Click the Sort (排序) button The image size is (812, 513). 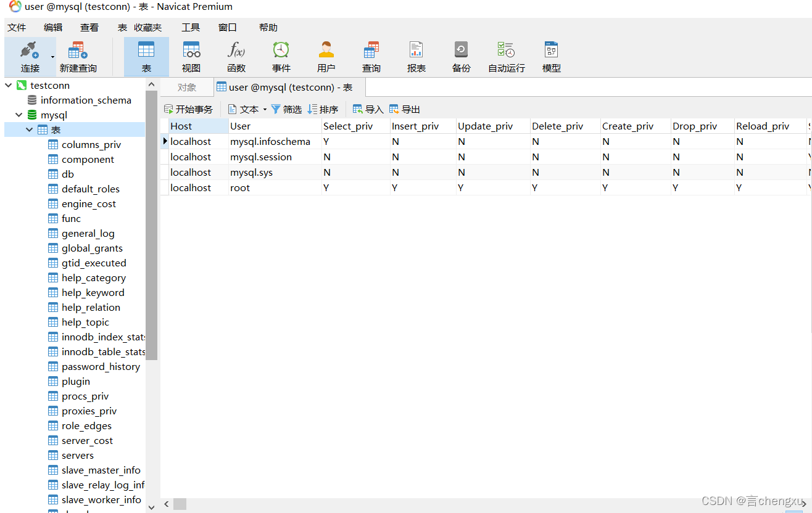tap(323, 109)
